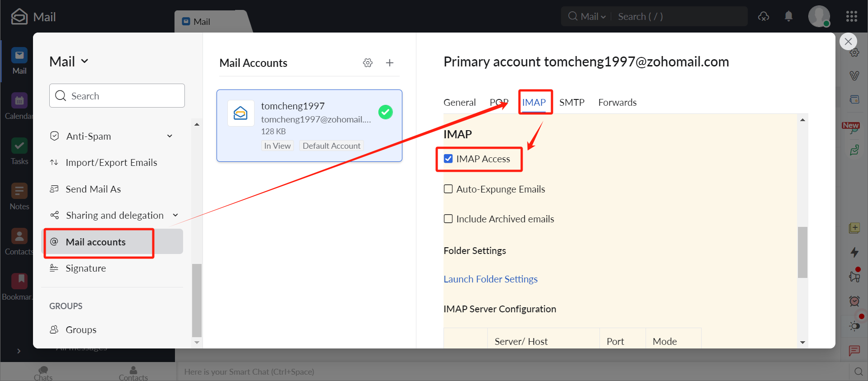The image size is (868, 381).
Task: Uncheck the IMAP Access checkbox
Action: [x=448, y=159]
